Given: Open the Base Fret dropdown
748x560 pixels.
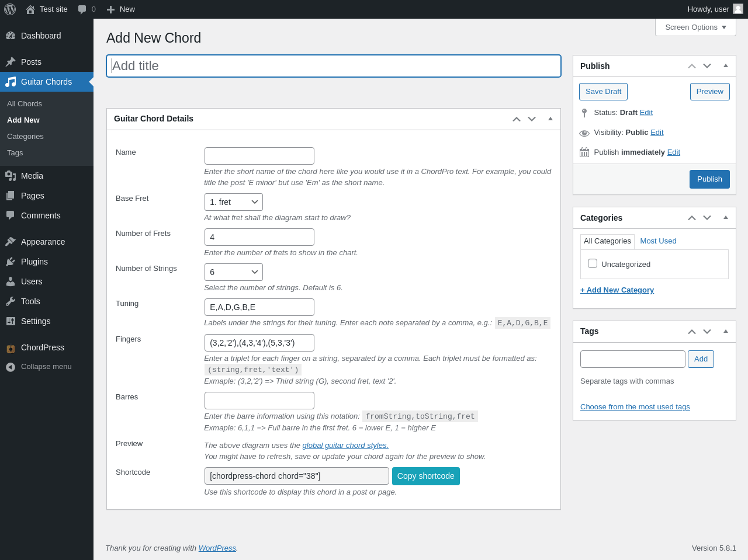Looking at the screenshot, I should point(234,202).
